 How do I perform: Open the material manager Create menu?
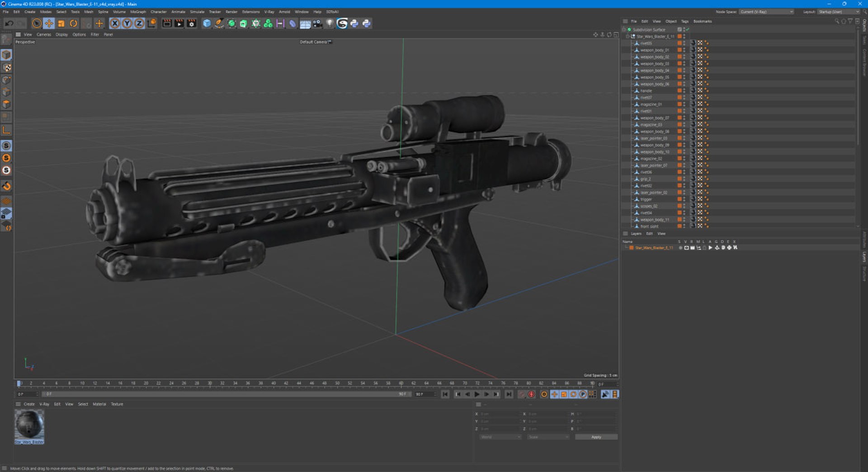pyautogui.click(x=29, y=404)
